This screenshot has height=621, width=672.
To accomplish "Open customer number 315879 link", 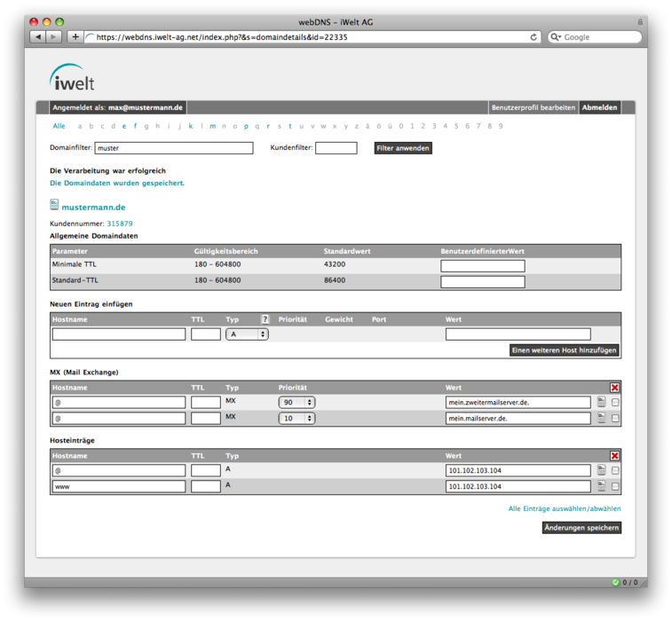I will [x=120, y=224].
